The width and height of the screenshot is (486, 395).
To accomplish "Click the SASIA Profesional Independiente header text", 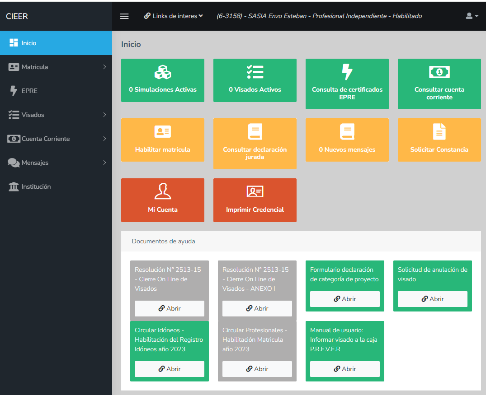I will pos(319,16).
